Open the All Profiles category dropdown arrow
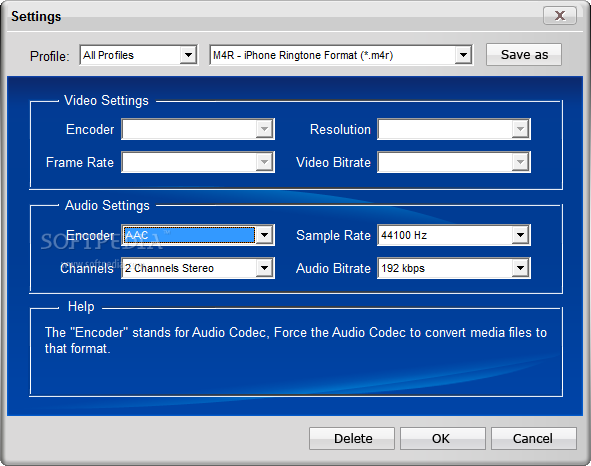591x466 pixels. (x=188, y=55)
